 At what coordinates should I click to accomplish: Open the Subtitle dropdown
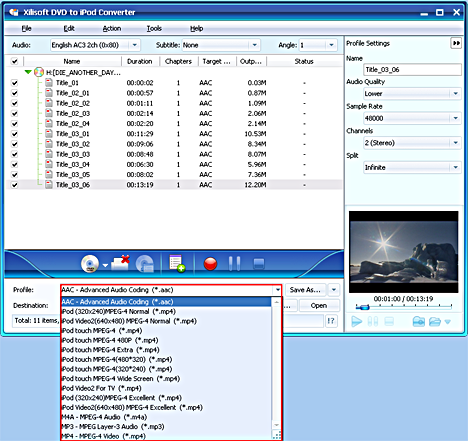pyautogui.click(x=254, y=45)
